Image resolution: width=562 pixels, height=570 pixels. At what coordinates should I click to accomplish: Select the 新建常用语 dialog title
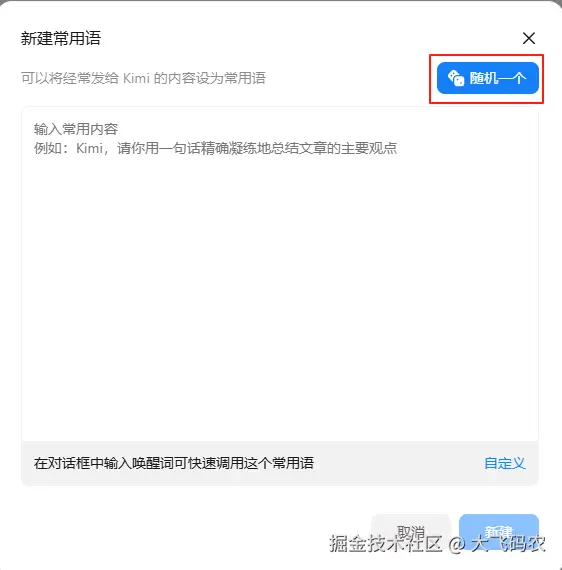point(61,38)
